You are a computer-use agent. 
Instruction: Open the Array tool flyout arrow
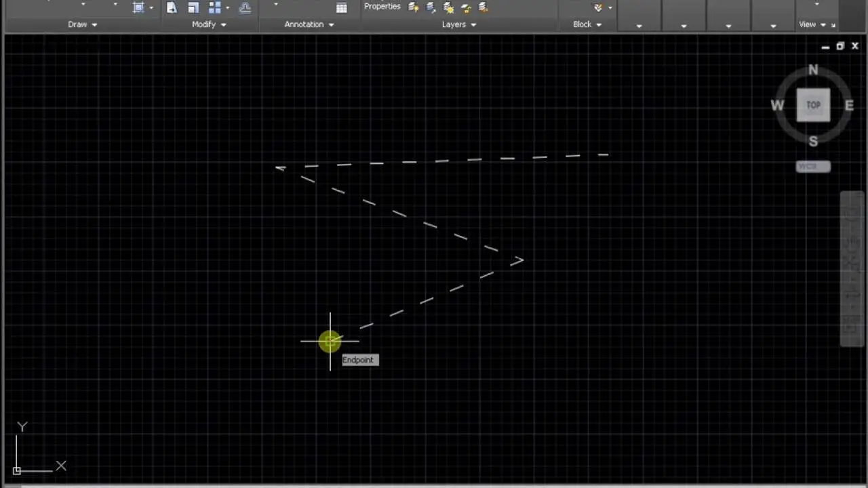227,7
